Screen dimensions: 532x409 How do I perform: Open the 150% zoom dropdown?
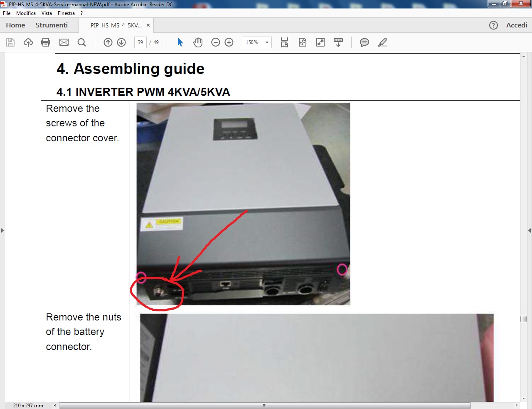(x=267, y=42)
